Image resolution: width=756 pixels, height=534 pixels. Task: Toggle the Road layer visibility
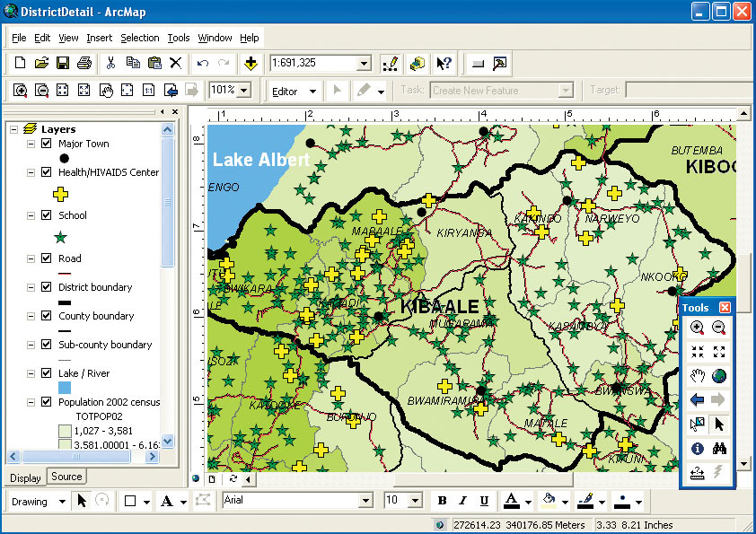pyautogui.click(x=47, y=258)
